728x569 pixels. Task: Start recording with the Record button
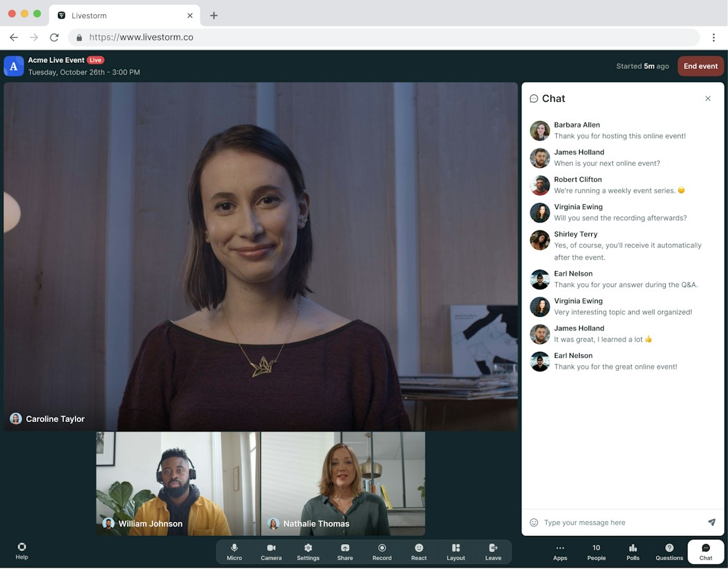[382, 552]
